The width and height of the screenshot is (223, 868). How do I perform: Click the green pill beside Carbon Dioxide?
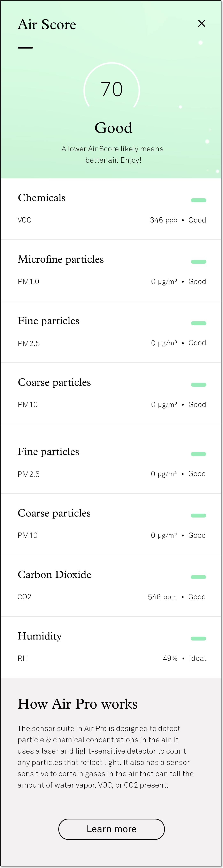[198, 577]
